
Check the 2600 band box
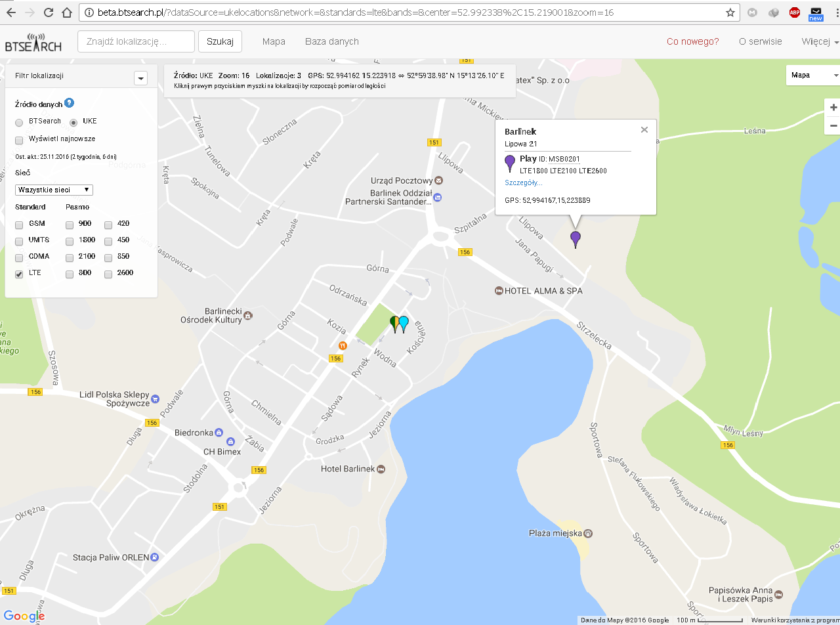108,274
